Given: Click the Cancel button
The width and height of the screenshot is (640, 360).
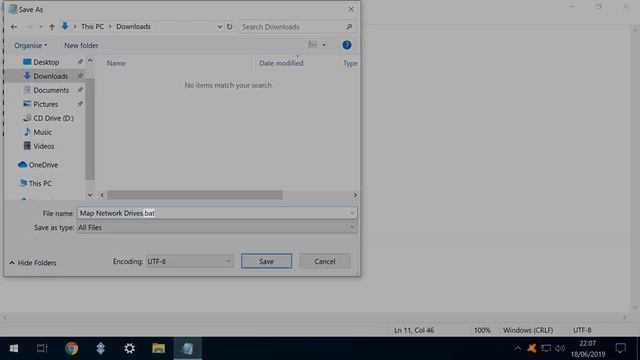Looking at the screenshot, I should tap(324, 261).
